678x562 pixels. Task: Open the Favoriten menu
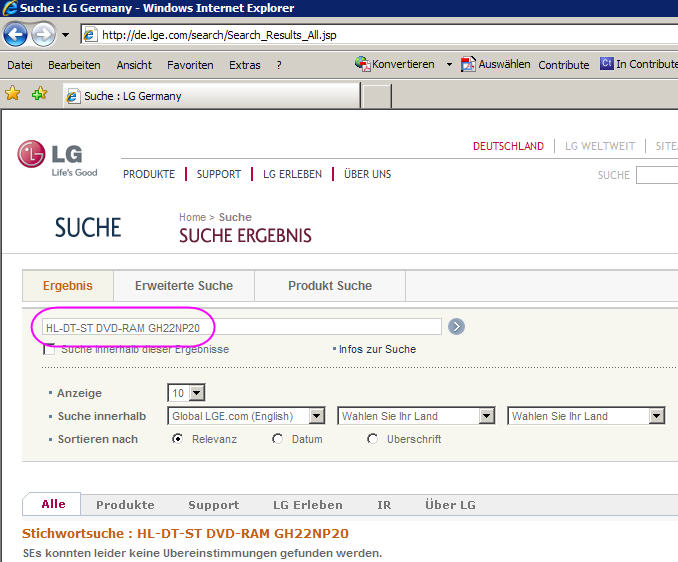tap(190, 65)
